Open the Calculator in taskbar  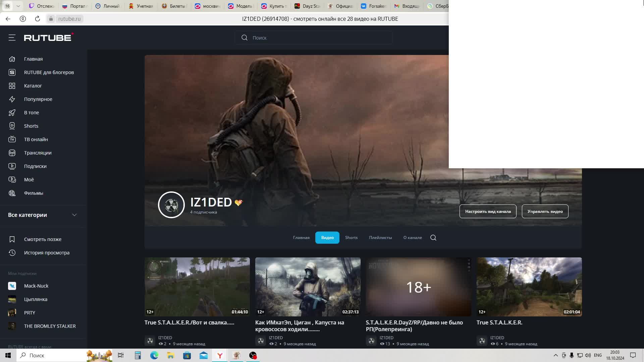tap(138, 355)
